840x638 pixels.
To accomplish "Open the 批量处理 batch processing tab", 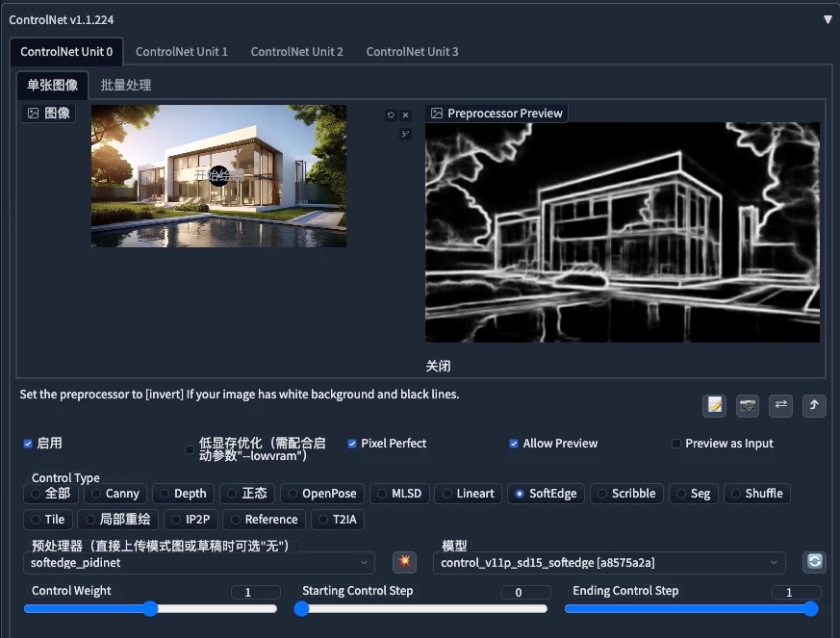I will [125, 84].
